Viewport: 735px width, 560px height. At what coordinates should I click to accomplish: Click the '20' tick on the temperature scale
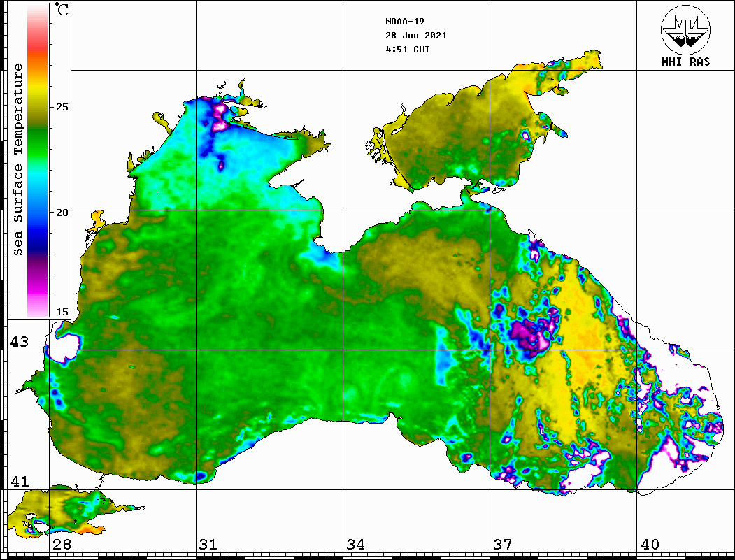tap(62, 213)
